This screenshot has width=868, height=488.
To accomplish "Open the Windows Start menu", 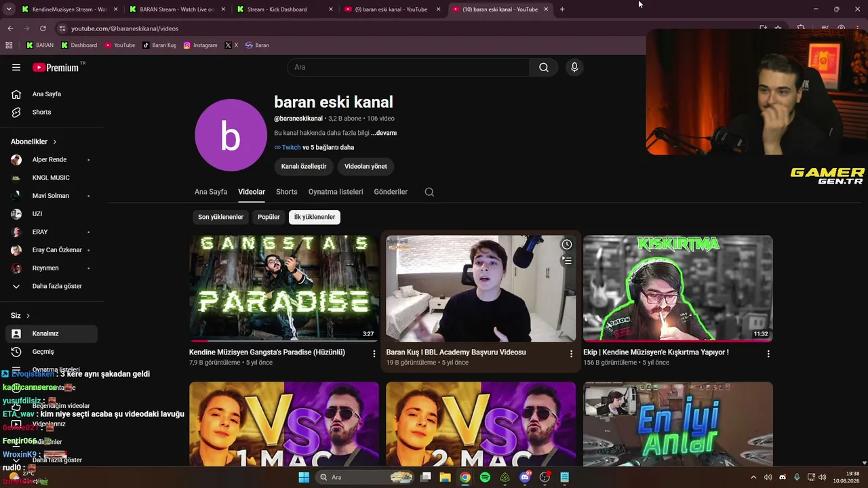I will tap(304, 477).
